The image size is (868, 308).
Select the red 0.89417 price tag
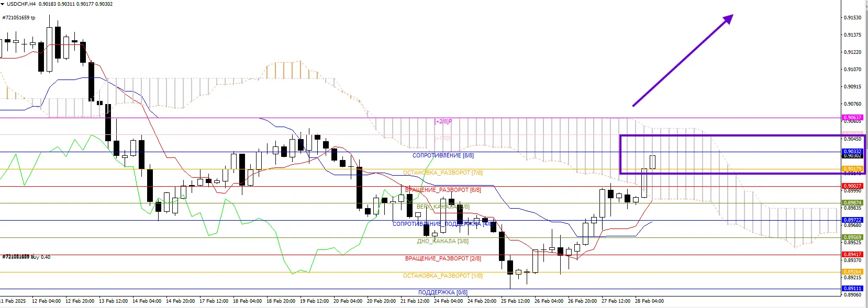[852, 255]
